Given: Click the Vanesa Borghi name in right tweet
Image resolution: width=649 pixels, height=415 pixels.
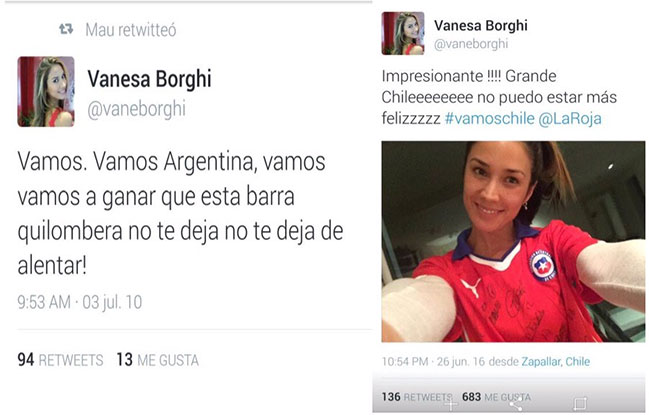Looking at the screenshot, I should pyautogui.click(x=481, y=26).
